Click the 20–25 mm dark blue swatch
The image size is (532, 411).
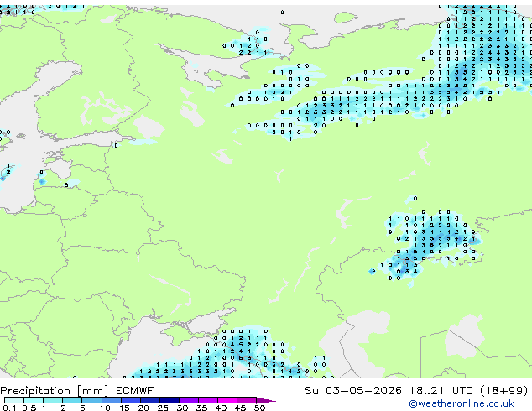(149, 400)
